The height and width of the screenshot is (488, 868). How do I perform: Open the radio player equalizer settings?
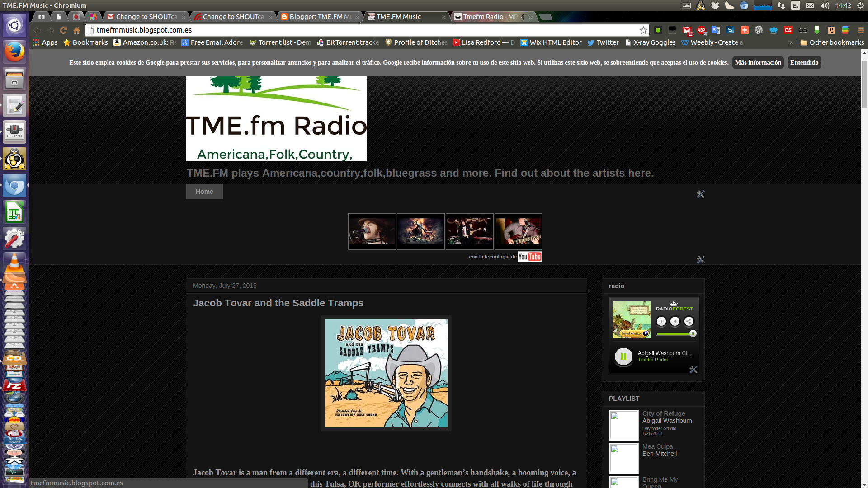[661, 321]
